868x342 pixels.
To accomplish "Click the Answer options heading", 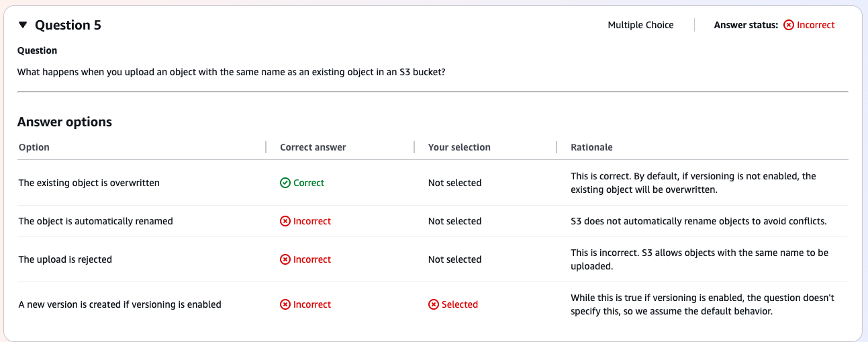I will tap(64, 122).
